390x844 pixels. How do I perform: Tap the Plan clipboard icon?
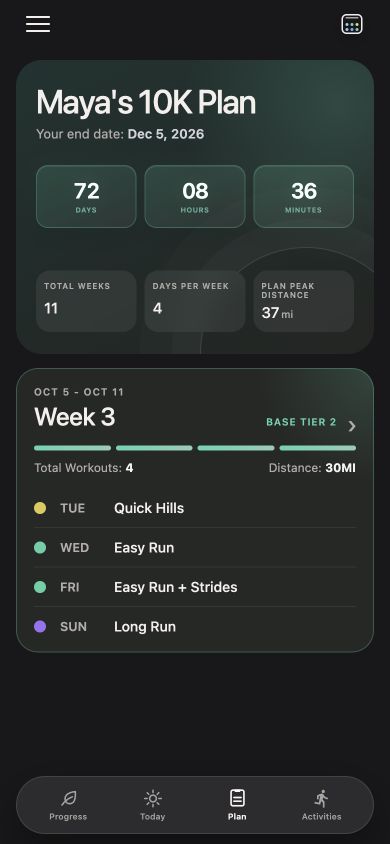click(237, 798)
